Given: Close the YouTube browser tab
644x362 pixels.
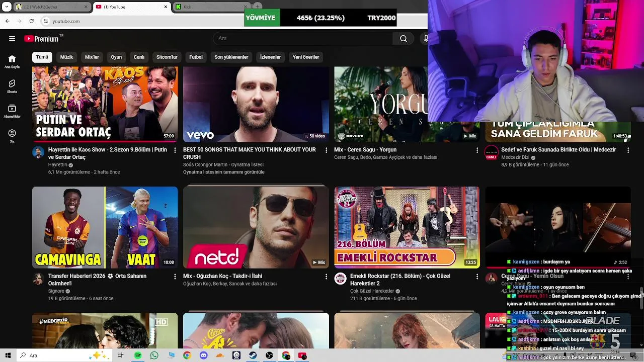Looking at the screenshot, I should tap(166, 7).
